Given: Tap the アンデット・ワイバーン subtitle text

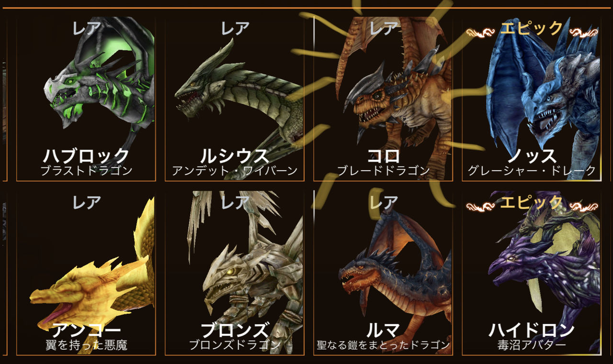Looking at the screenshot, I should click(x=235, y=170).
